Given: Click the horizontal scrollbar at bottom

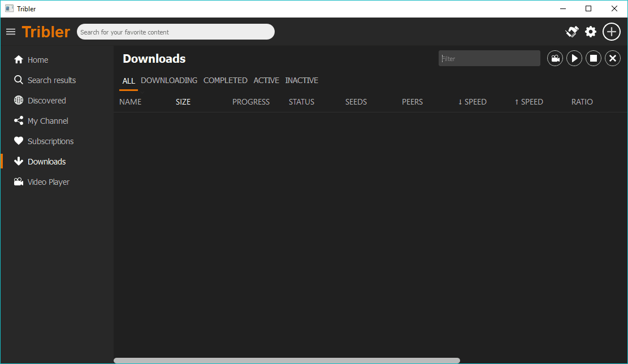Looking at the screenshot, I should point(287,360).
